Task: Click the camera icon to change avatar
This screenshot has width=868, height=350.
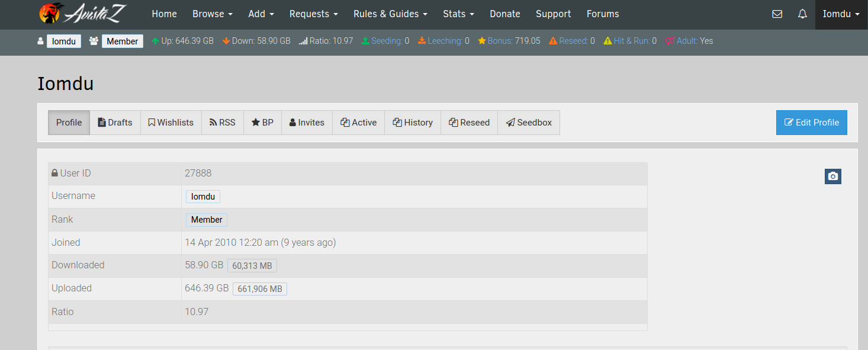Action: pos(833,176)
